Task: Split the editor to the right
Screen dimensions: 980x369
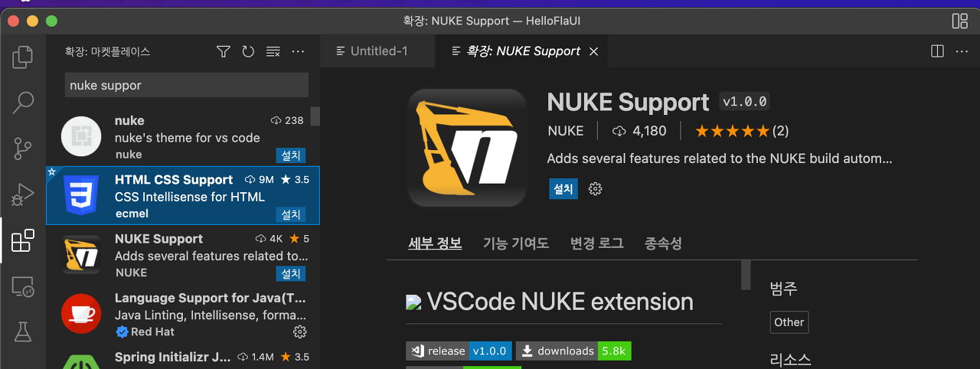Action: click(937, 51)
